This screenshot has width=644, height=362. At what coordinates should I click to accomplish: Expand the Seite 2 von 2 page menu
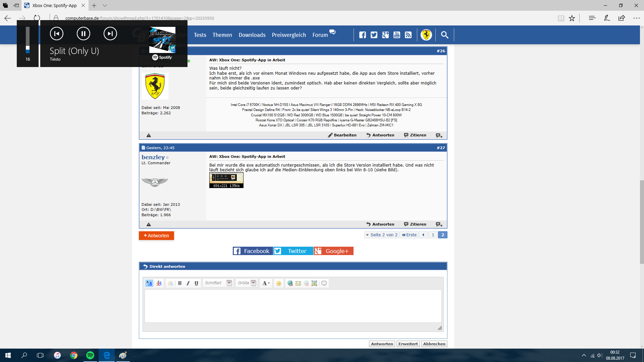[381, 235]
